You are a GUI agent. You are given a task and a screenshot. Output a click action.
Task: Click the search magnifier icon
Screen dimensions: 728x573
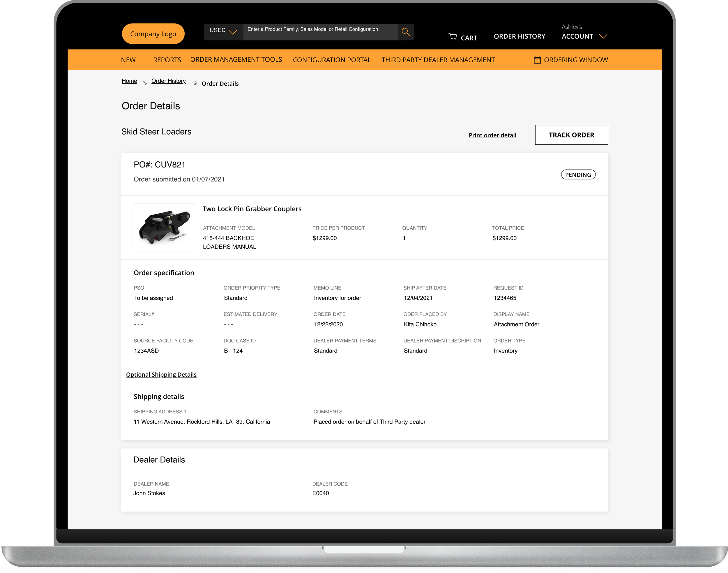tap(406, 32)
